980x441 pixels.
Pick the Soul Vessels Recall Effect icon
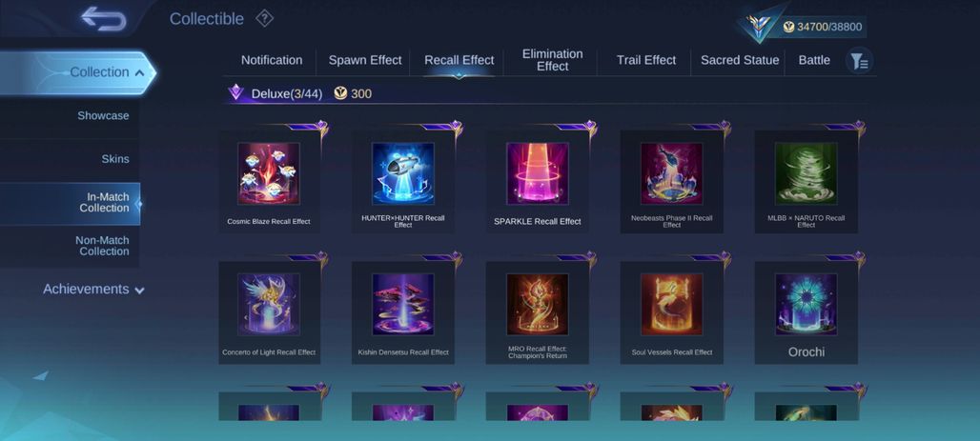click(672, 304)
